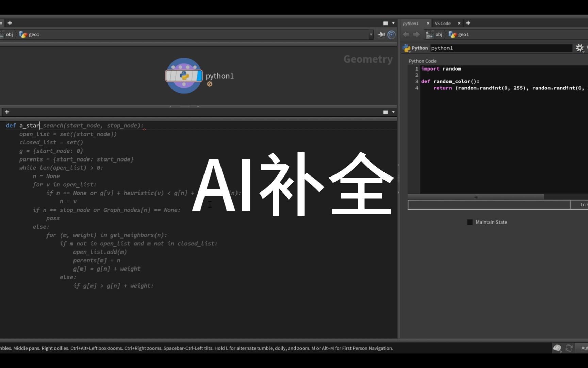Select the python1 node in the network editor
The height and width of the screenshot is (368, 588).
[184, 75]
